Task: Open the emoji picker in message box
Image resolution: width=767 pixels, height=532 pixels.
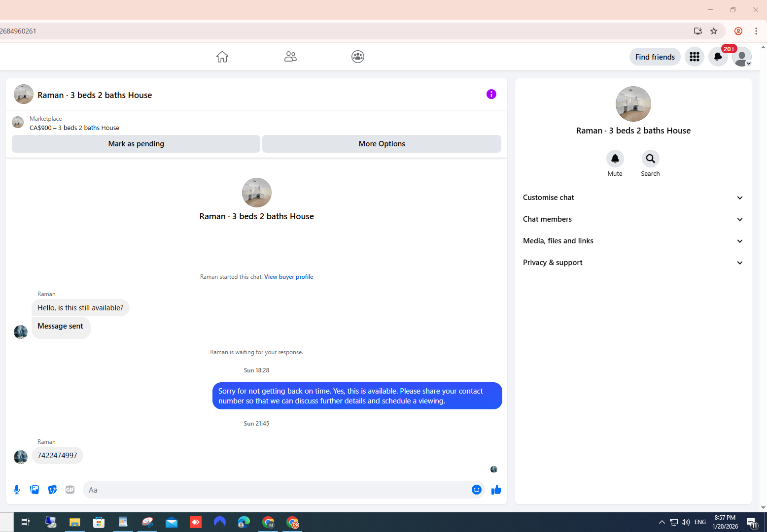Action: (476, 490)
